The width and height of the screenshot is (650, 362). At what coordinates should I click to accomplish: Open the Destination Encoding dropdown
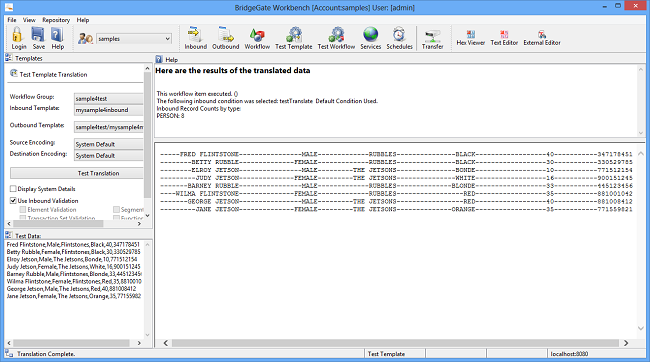click(x=109, y=155)
